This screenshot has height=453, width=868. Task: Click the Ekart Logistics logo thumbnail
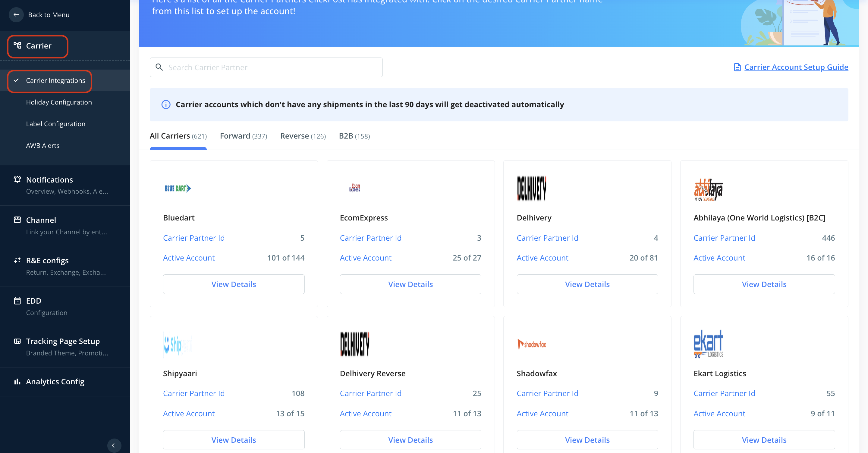tap(708, 344)
